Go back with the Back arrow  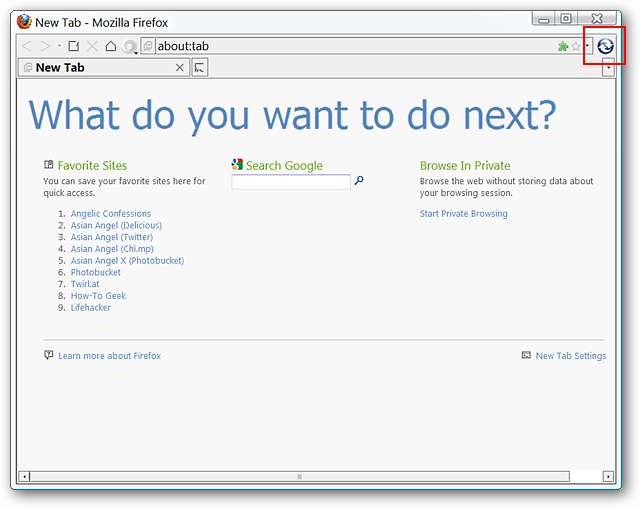[27, 46]
